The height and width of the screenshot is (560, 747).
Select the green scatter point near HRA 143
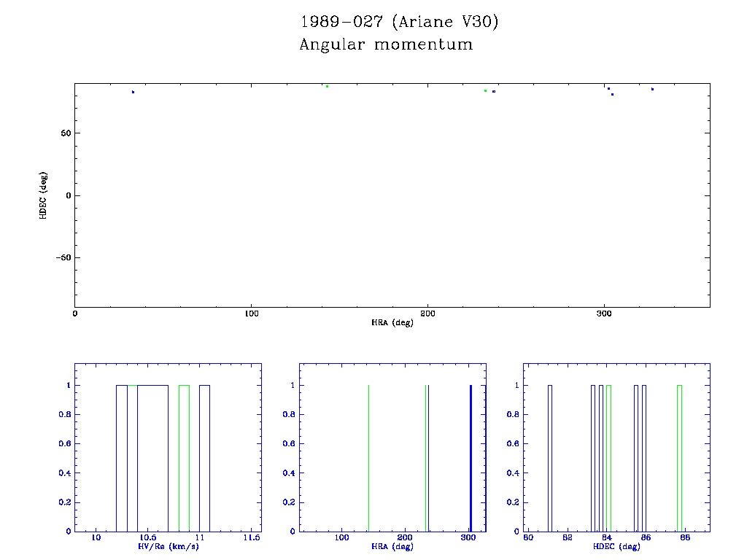pos(327,86)
